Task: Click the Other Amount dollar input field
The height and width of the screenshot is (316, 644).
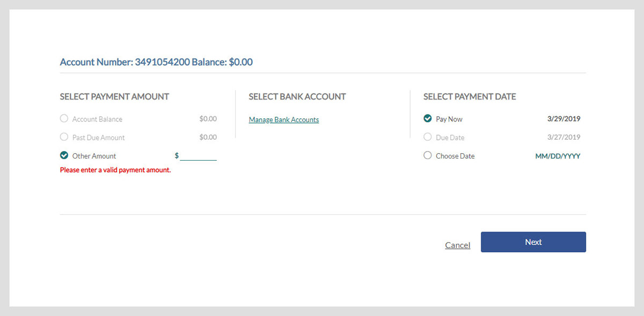Action: click(x=198, y=156)
